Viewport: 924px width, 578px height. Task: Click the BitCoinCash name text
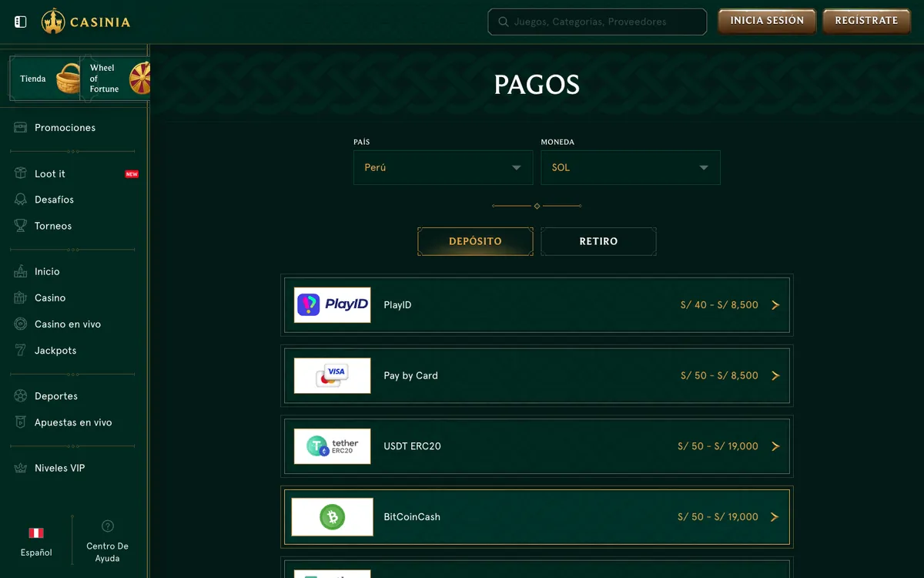(x=412, y=517)
